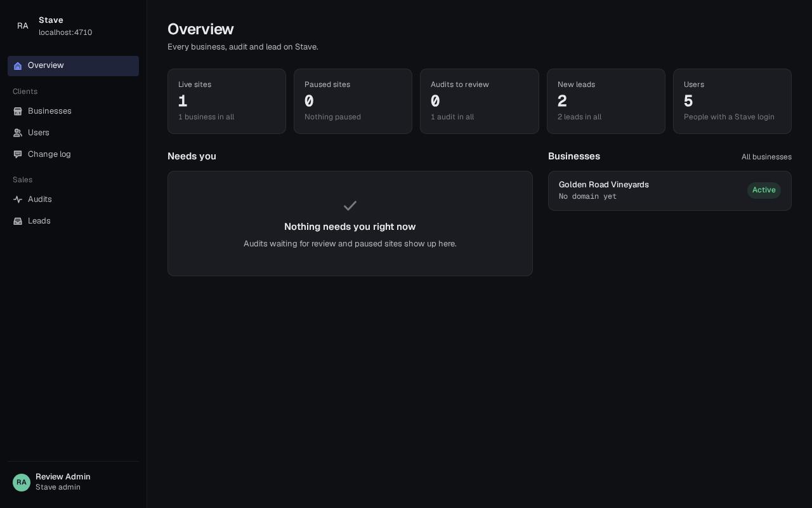
Task: Click the Change log speech icon
Action: [18, 155]
